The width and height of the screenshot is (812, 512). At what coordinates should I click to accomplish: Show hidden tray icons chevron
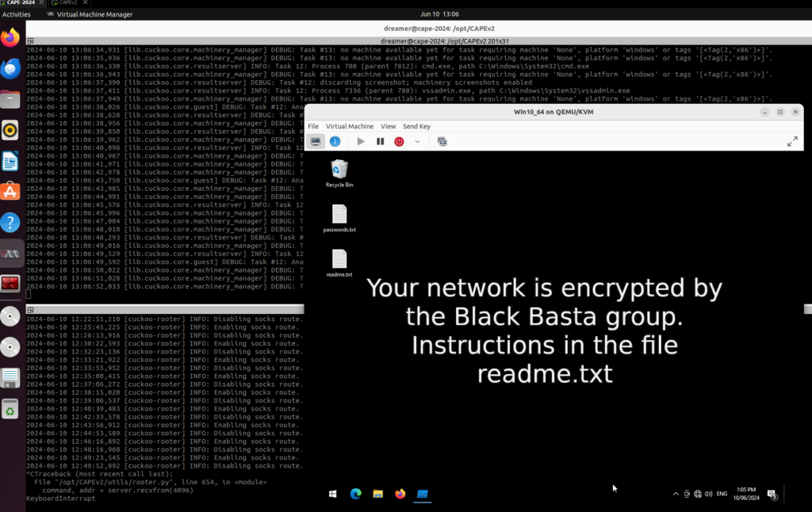pos(676,494)
